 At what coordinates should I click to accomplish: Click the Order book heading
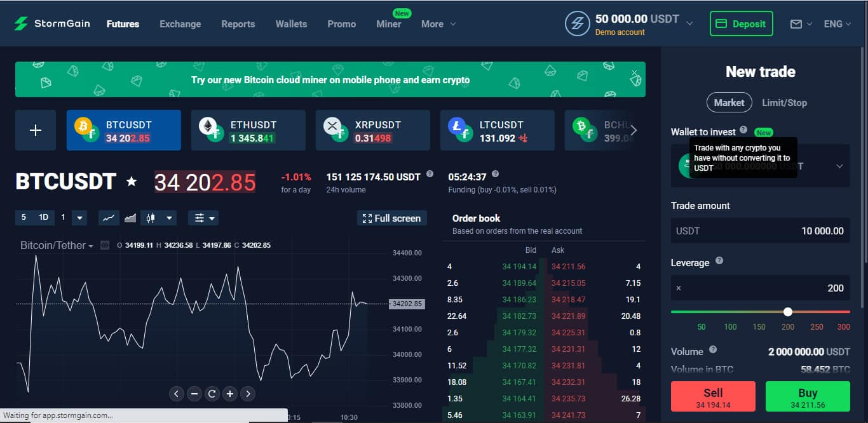pyautogui.click(x=477, y=218)
